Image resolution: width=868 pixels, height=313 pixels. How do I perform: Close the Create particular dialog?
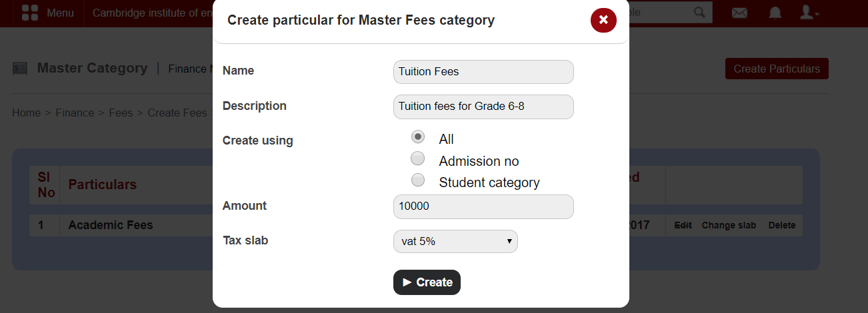pyautogui.click(x=603, y=20)
